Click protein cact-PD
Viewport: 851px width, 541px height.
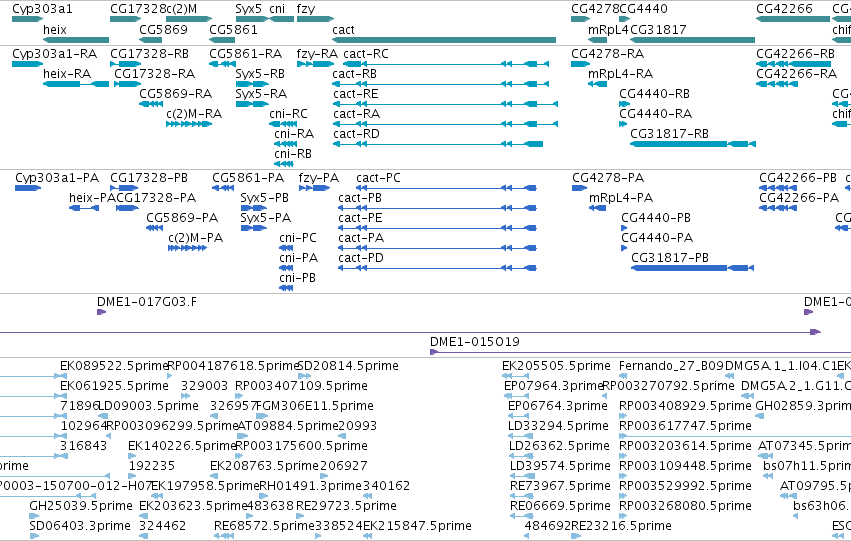pyautogui.click(x=361, y=258)
